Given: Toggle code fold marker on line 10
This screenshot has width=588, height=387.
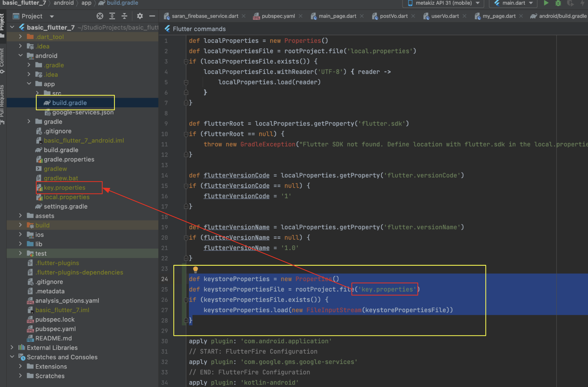Looking at the screenshot, I should pos(186,134).
